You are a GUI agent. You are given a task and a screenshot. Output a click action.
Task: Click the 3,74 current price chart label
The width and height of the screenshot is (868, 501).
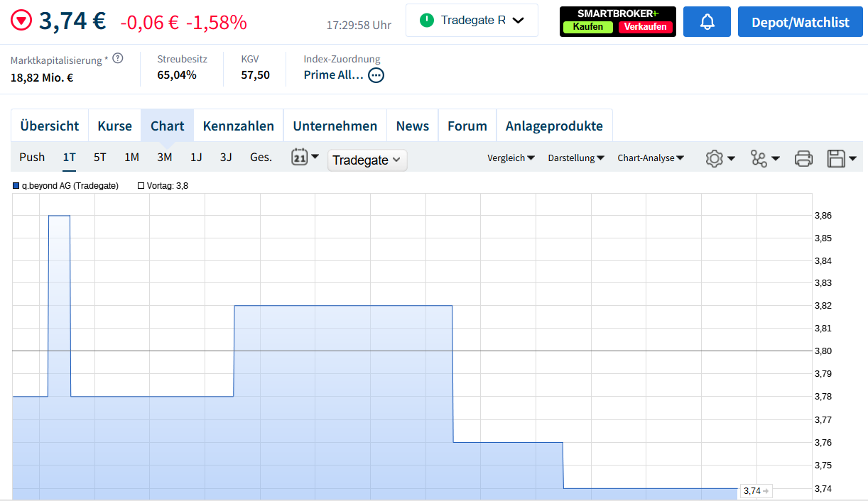tap(756, 490)
